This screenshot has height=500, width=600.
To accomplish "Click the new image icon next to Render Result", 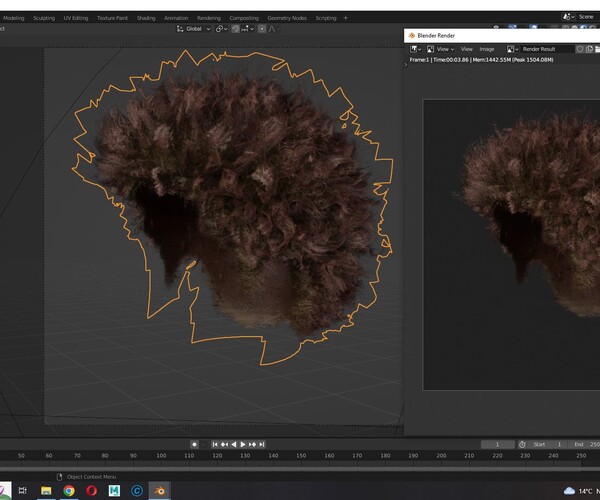I will [x=590, y=49].
